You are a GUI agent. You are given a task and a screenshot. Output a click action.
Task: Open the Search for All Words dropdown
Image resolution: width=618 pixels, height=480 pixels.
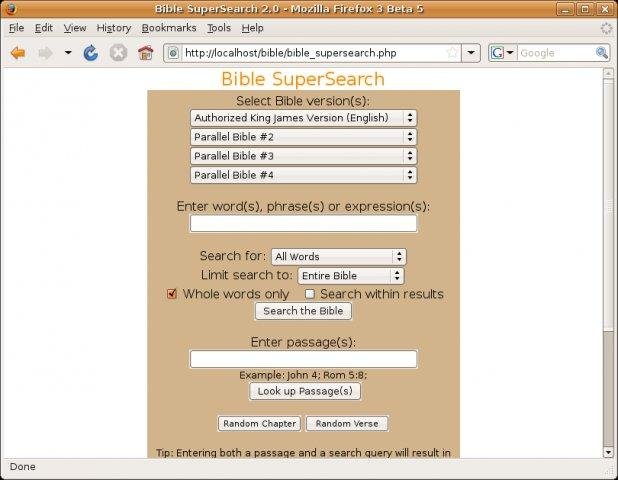pos(339,257)
